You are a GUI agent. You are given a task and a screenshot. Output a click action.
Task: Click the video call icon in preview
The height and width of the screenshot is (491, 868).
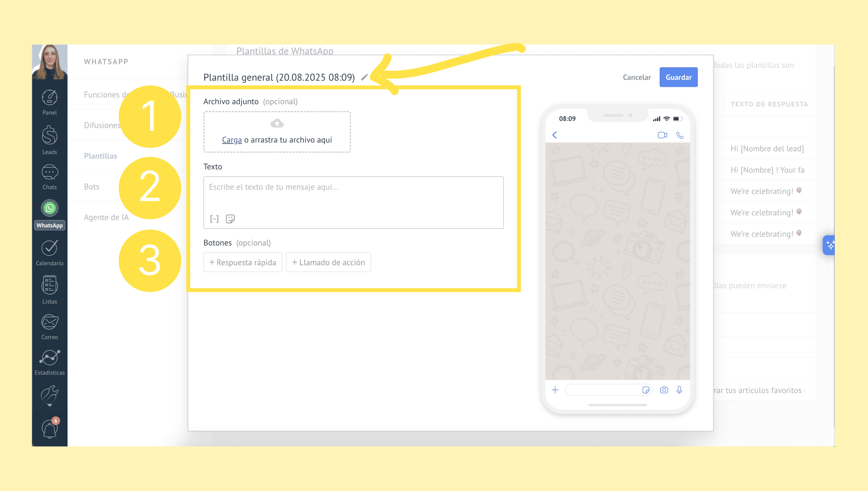[x=662, y=135]
